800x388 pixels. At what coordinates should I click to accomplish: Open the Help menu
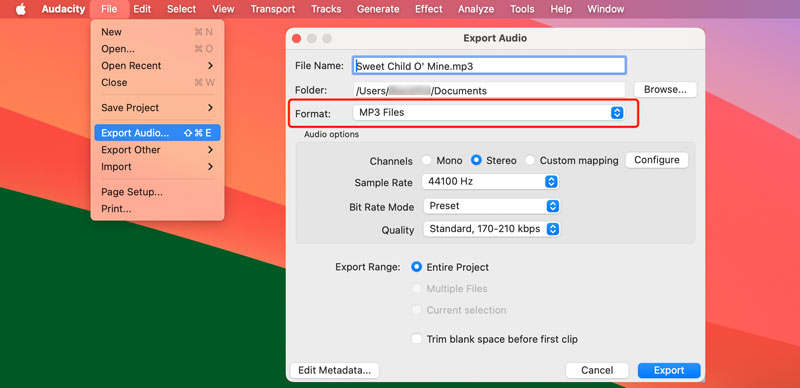pyautogui.click(x=561, y=9)
